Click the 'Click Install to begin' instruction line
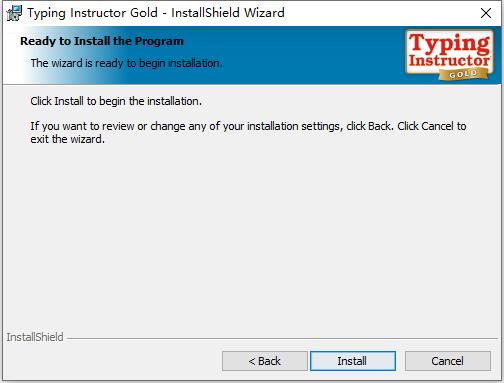504x383 pixels. click(x=116, y=101)
